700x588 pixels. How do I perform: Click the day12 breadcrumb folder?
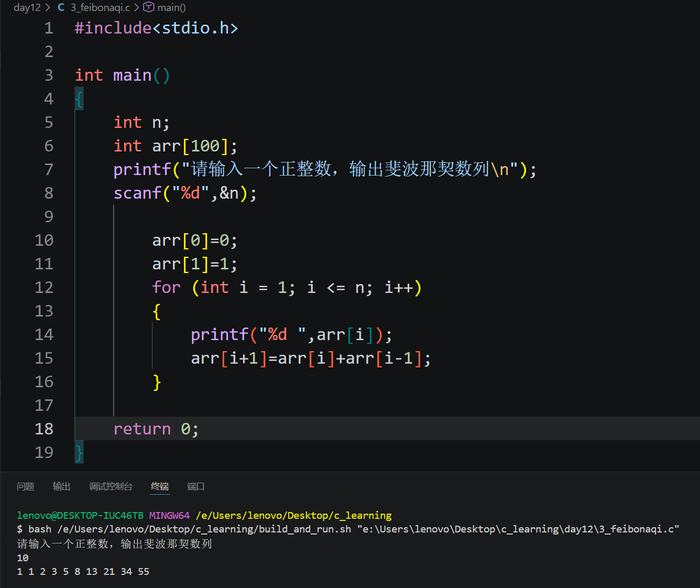point(27,7)
